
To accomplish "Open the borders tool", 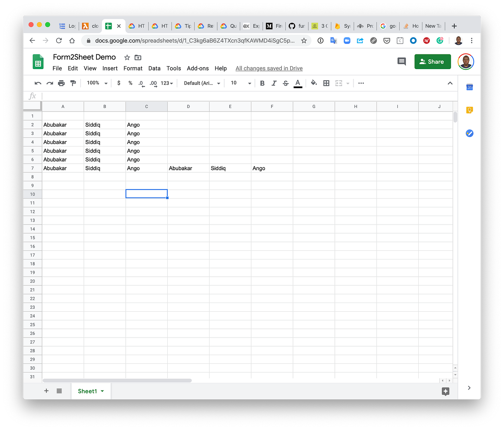I will point(326,83).
